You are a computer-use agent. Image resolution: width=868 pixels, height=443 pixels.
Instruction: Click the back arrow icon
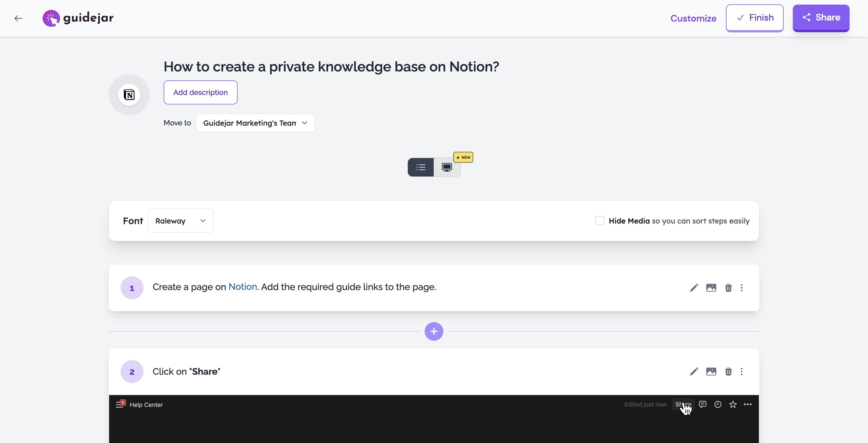pyautogui.click(x=18, y=18)
